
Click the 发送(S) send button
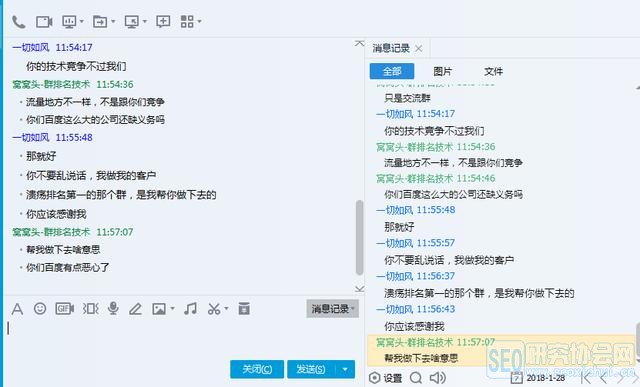[x=311, y=369]
